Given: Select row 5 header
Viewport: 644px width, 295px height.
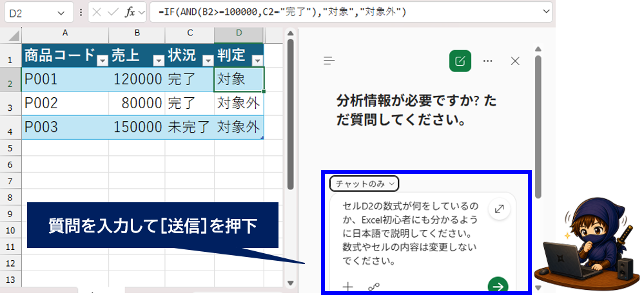Looking at the screenshot, I should point(11,147).
